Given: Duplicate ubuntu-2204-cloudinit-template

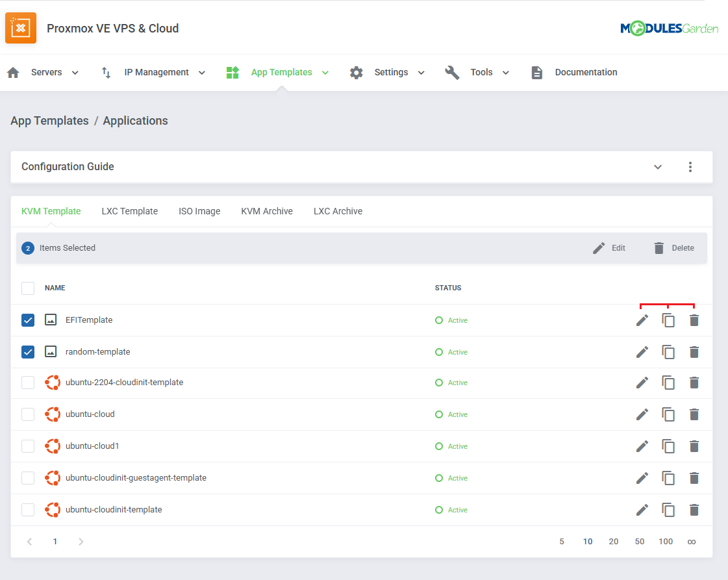Looking at the screenshot, I should (x=668, y=383).
